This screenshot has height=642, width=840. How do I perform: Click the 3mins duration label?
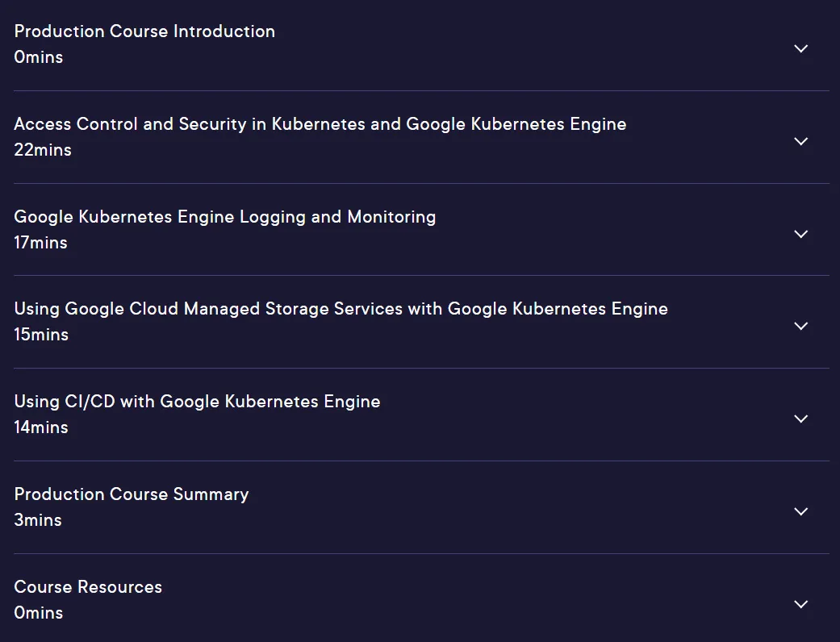pyautogui.click(x=38, y=520)
